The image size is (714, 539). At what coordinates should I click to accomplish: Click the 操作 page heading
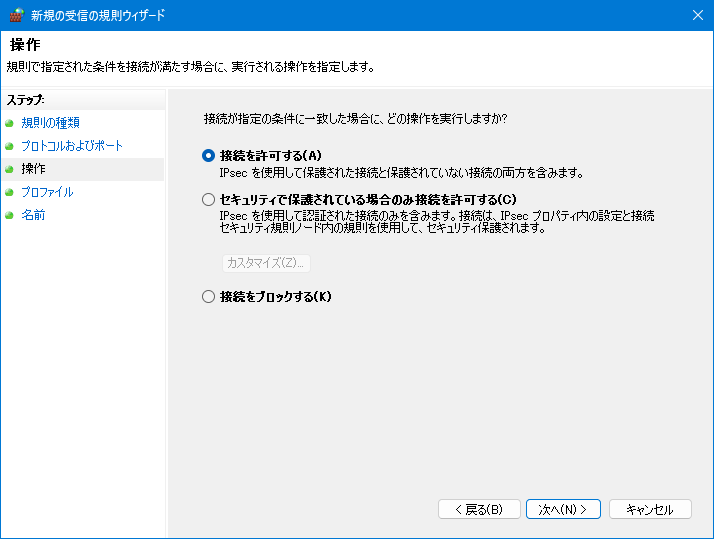tap(25, 45)
